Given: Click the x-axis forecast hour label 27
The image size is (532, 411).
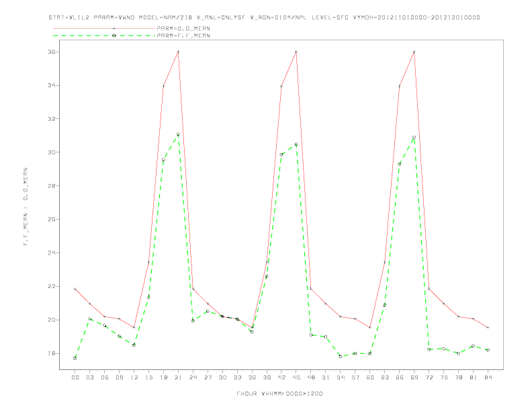Looking at the screenshot, I should point(208,377).
